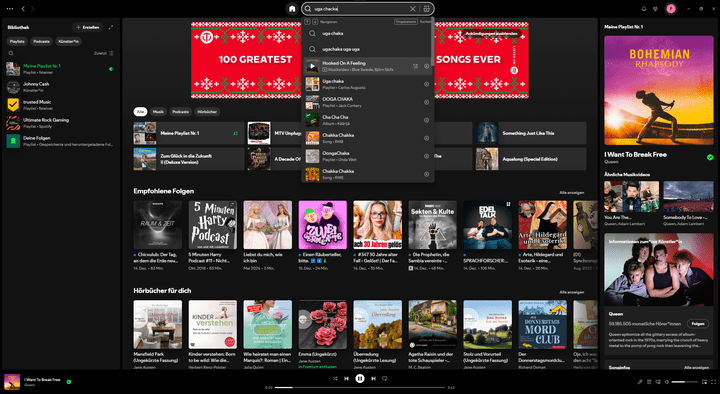Select Hooked On A Feeling search result
The height and width of the screenshot is (394, 720).
368,66
